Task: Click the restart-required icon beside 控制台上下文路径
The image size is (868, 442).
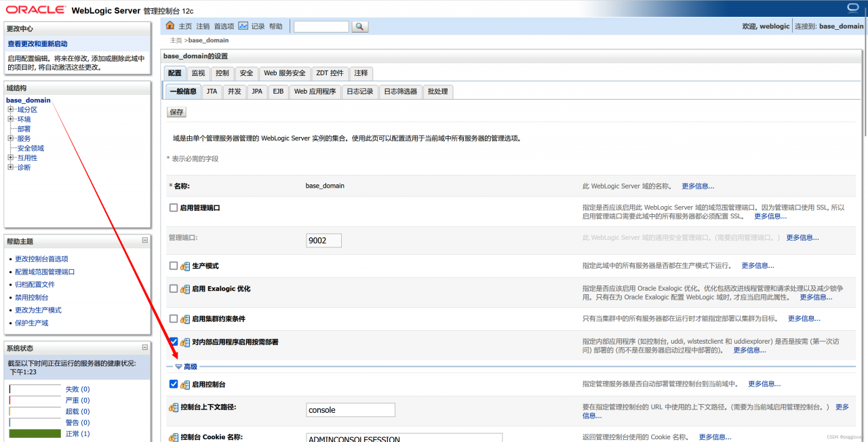Action: [x=174, y=407]
